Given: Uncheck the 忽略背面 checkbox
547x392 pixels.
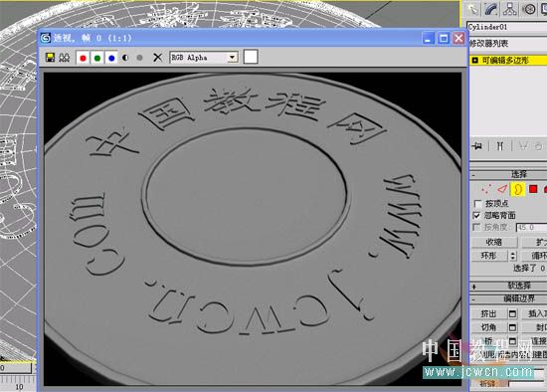Looking at the screenshot, I should pos(476,215).
